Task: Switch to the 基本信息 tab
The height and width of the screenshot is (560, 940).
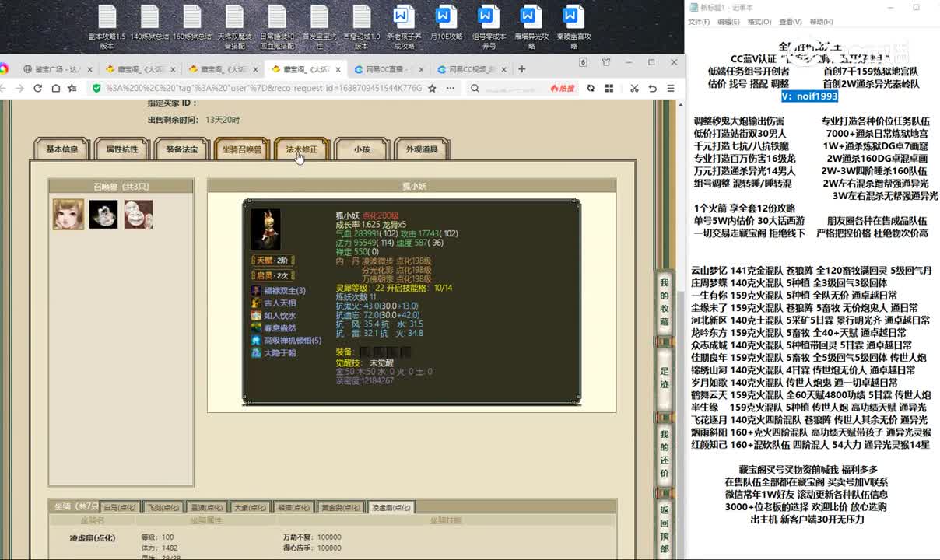Action: [62, 149]
